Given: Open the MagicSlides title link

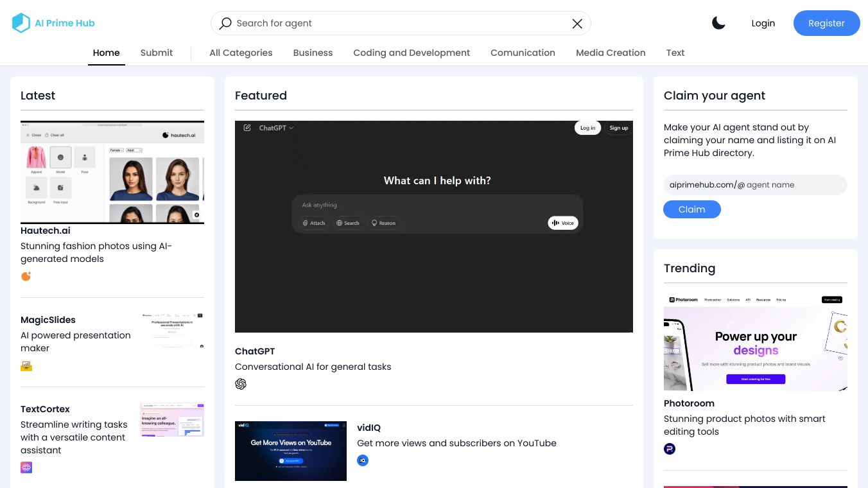Looking at the screenshot, I should 48,320.
